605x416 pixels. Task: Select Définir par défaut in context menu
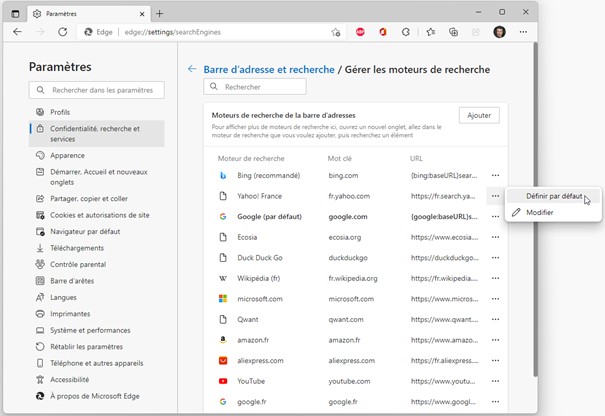click(x=555, y=196)
